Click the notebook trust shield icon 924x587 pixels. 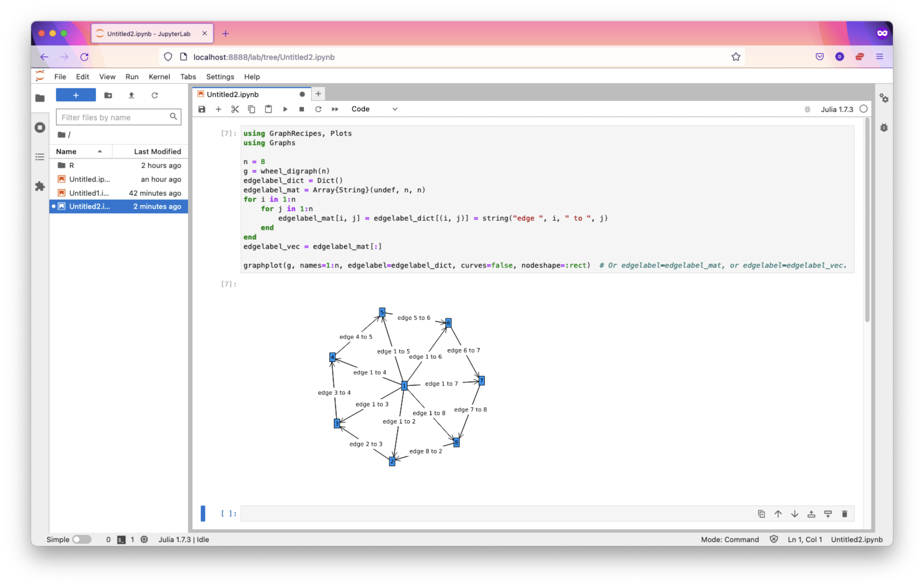(774, 539)
